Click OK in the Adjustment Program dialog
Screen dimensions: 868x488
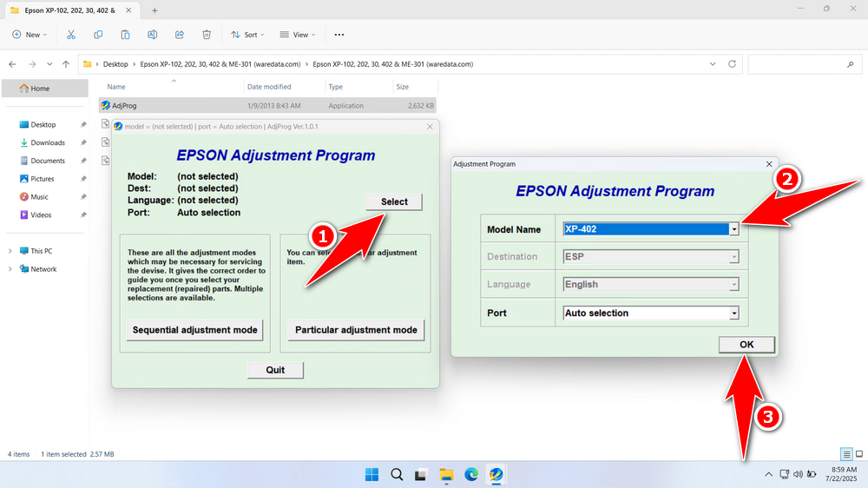click(x=746, y=345)
